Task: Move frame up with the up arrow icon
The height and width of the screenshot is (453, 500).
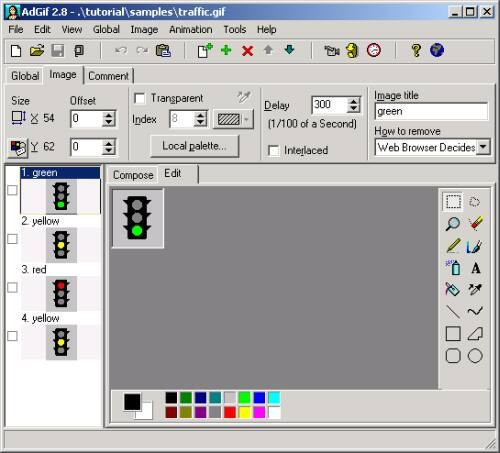Action: click(x=268, y=50)
